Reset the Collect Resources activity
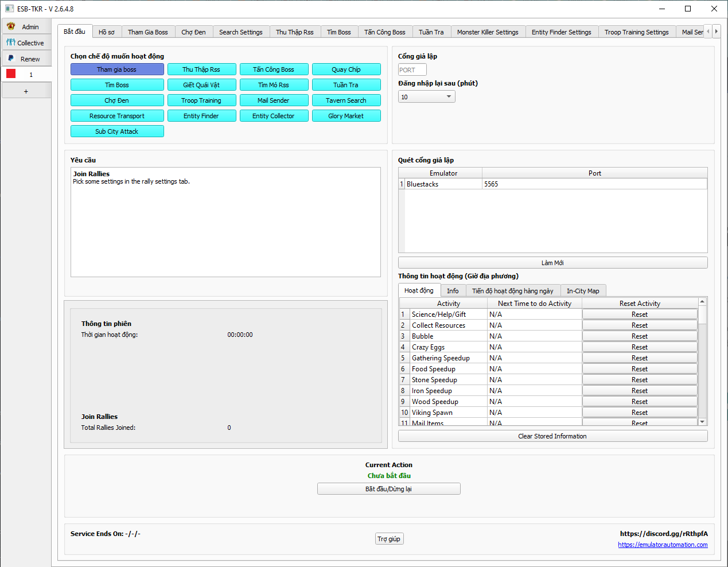The image size is (728, 567). tap(640, 325)
